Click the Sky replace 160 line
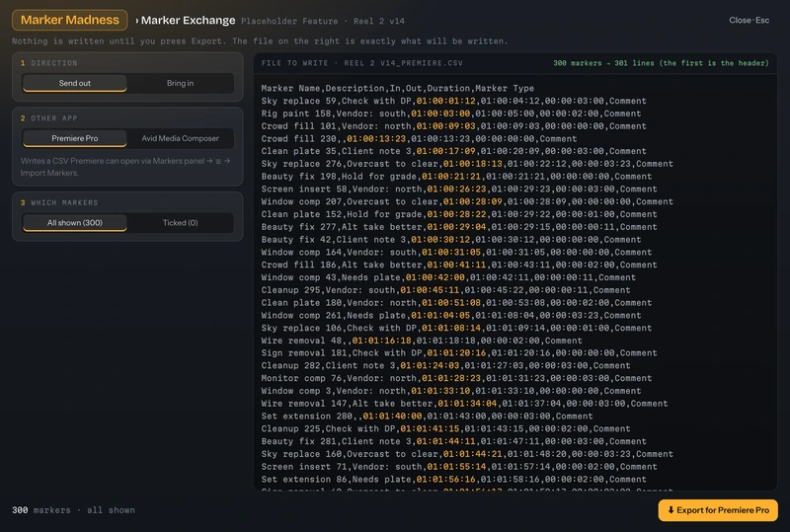This screenshot has height=532, width=790. coord(467,454)
